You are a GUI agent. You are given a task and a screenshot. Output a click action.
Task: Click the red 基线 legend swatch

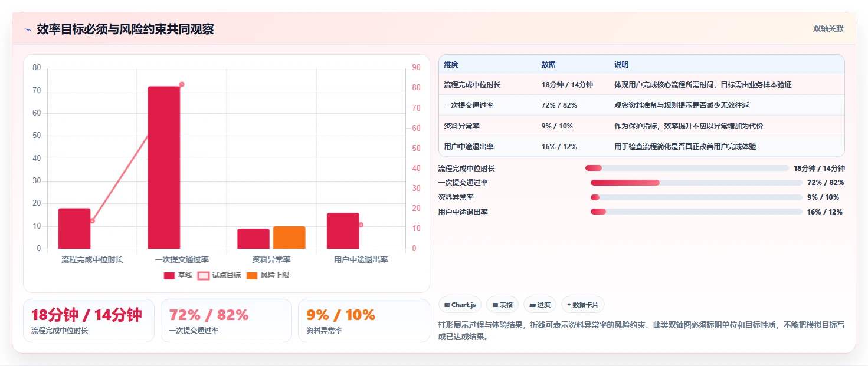coord(169,275)
